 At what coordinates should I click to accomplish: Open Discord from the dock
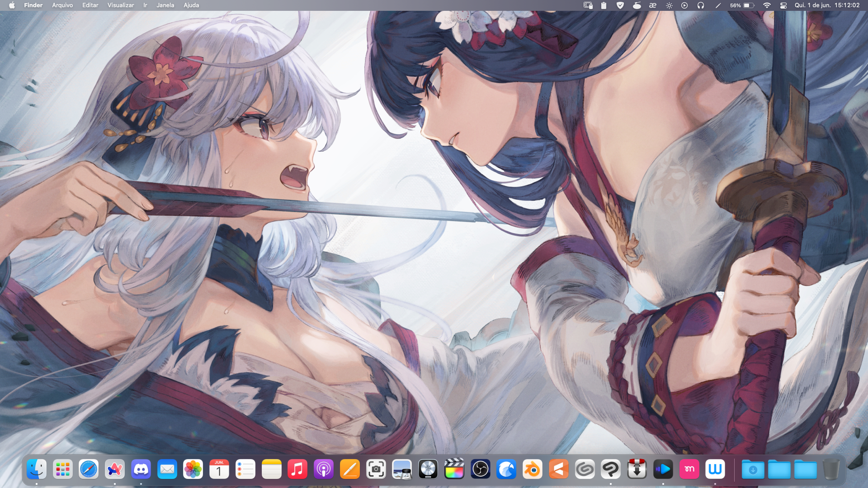click(x=141, y=470)
